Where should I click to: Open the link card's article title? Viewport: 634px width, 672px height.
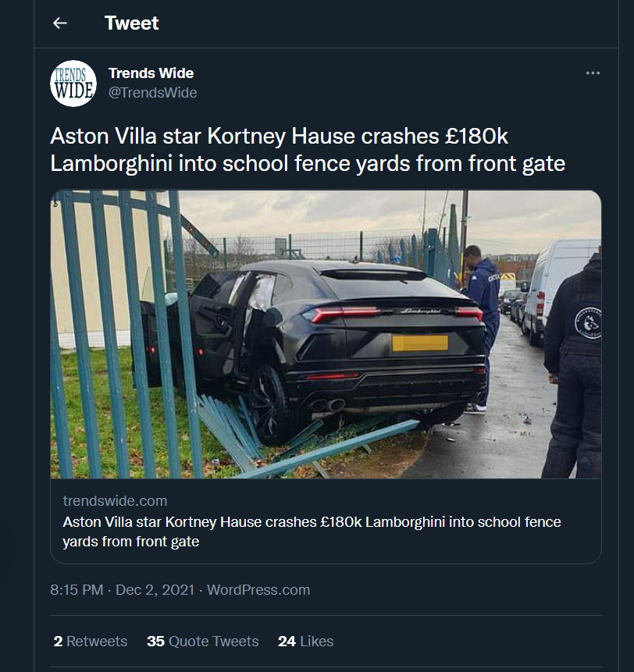(312, 531)
